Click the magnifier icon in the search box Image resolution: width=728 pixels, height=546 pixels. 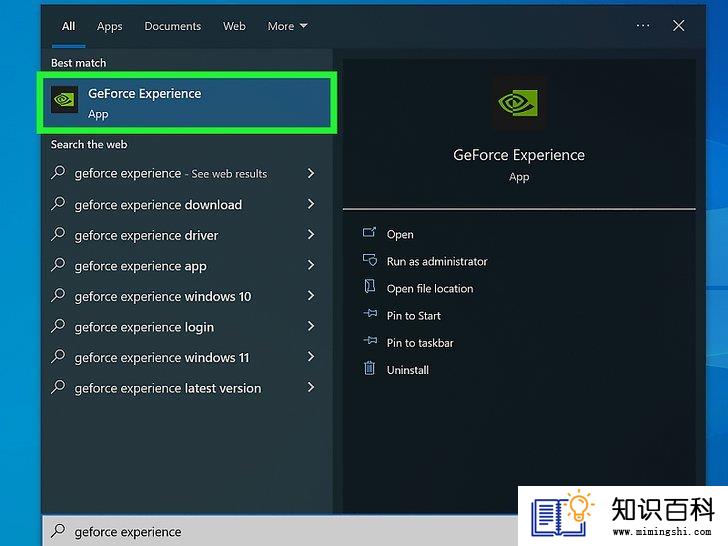[x=58, y=530]
